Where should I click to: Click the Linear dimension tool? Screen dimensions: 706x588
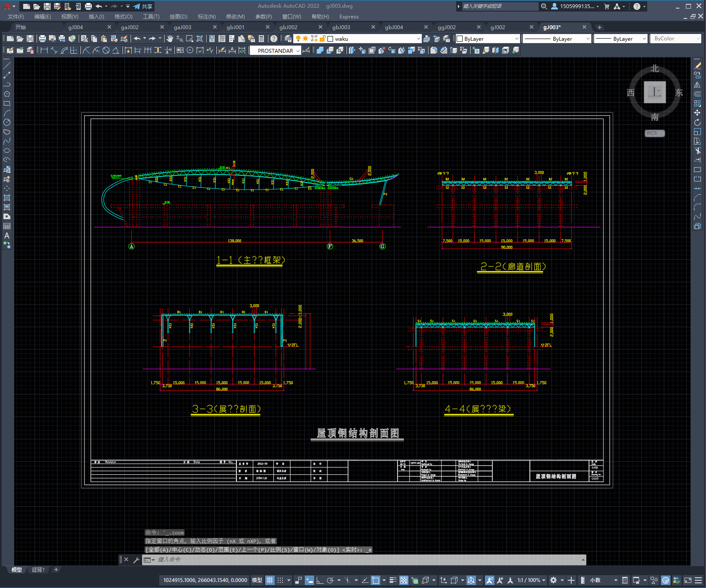[44, 50]
